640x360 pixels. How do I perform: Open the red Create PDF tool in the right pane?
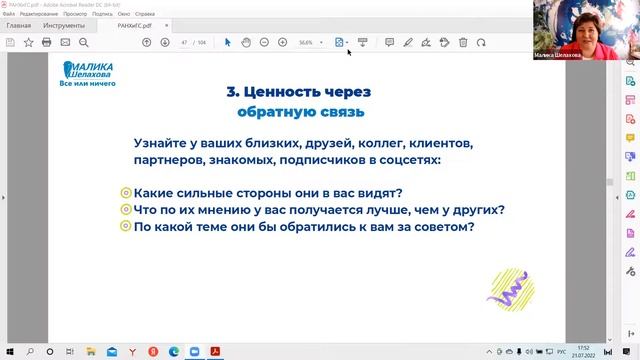[x=630, y=119]
